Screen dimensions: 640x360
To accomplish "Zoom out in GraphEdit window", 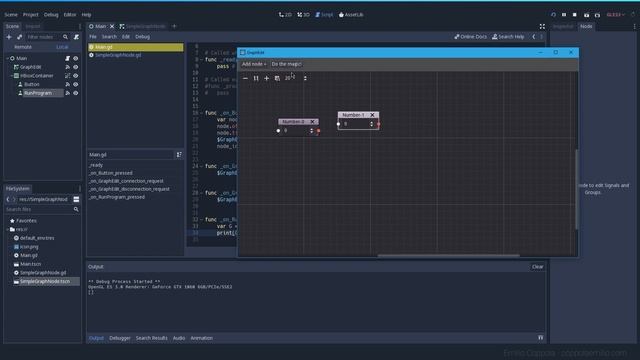I will click(245, 78).
